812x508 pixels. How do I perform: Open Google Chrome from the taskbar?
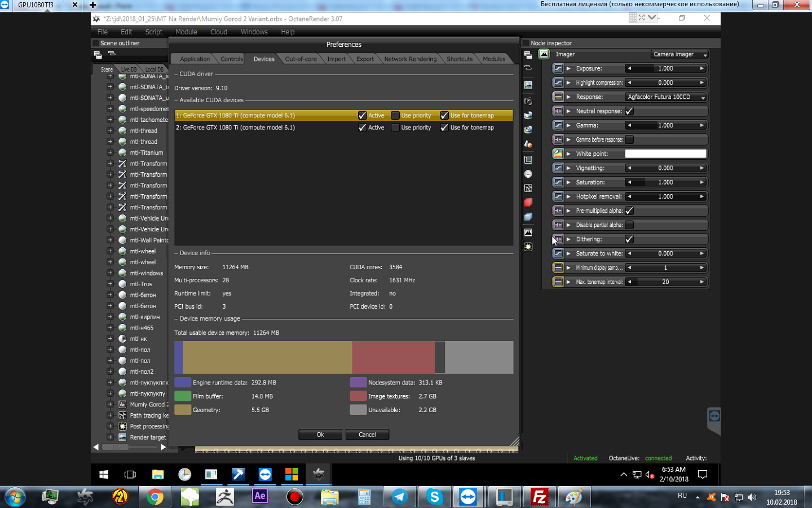(155, 497)
